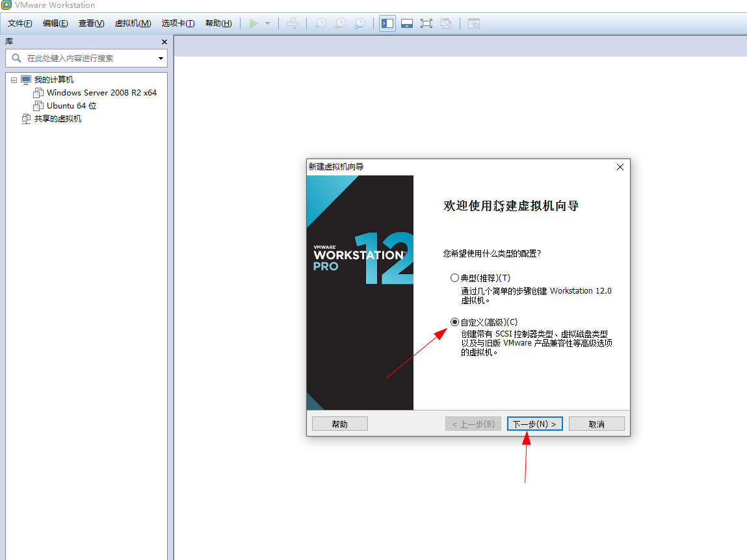This screenshot has height=560, width=747.
Task: Collapse the 我的计算机 tree node
Action: (x=14, y=80)
